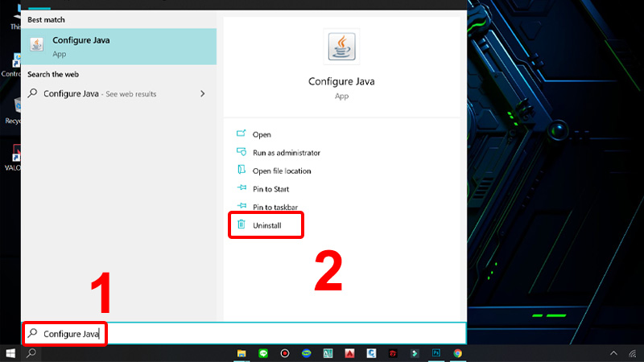Open File Explorer from the taskbar

(242, 353)
